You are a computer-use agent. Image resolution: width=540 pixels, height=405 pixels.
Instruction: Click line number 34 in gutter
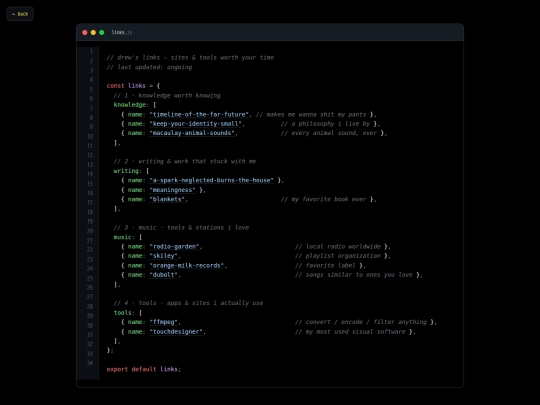point(90,363)
